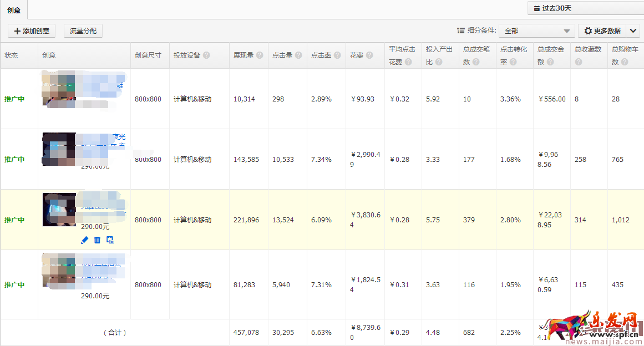Click the 添加创意 button
The height and width of the screenshot is (346, 644).
pos(32,30)
